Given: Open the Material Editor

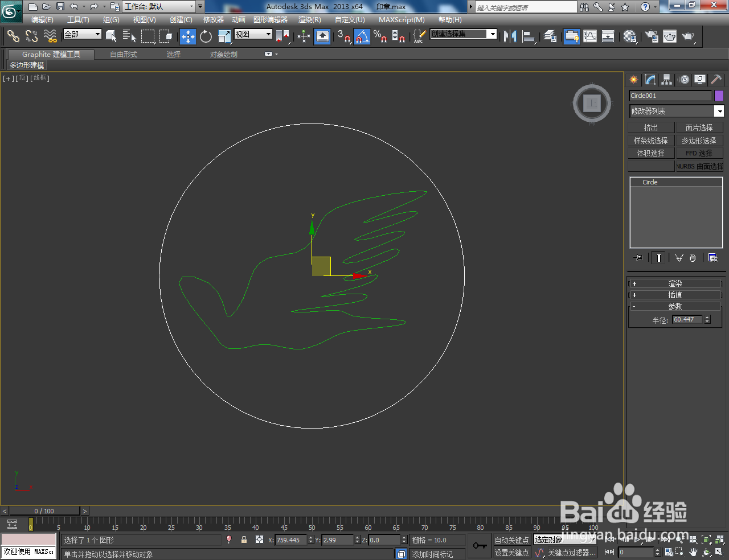Looking at the screenshot, I should click(630, 36).
